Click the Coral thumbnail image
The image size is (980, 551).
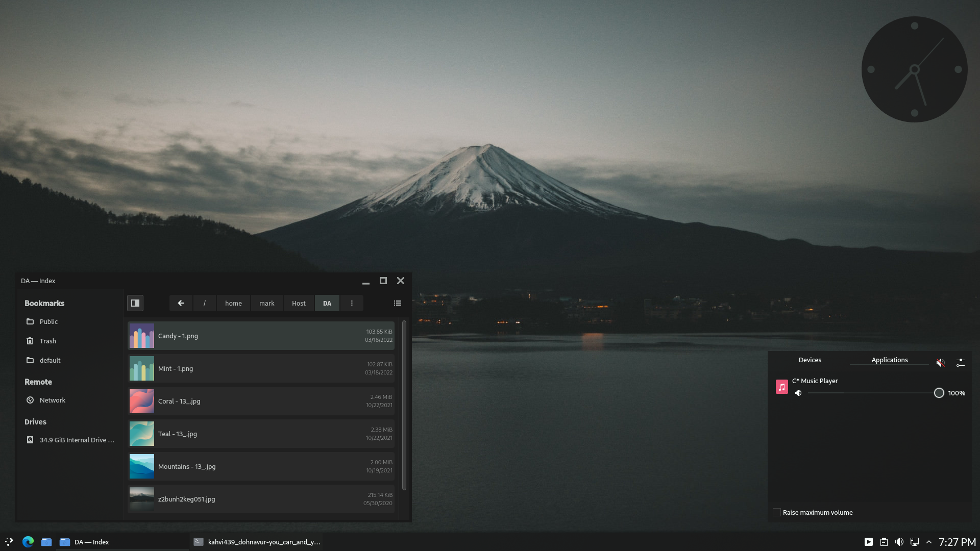coord(142,401)
